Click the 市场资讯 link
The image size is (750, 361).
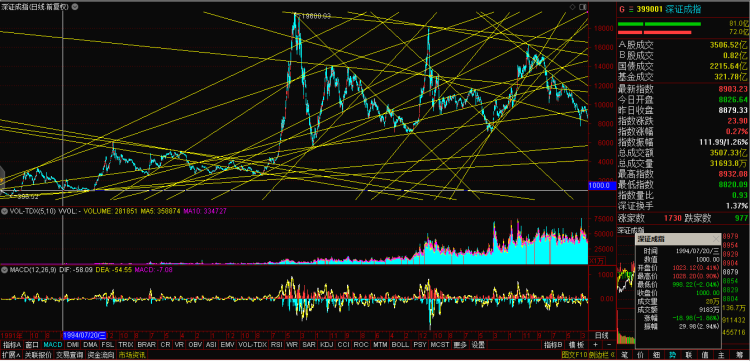click(x=132, y=355)
